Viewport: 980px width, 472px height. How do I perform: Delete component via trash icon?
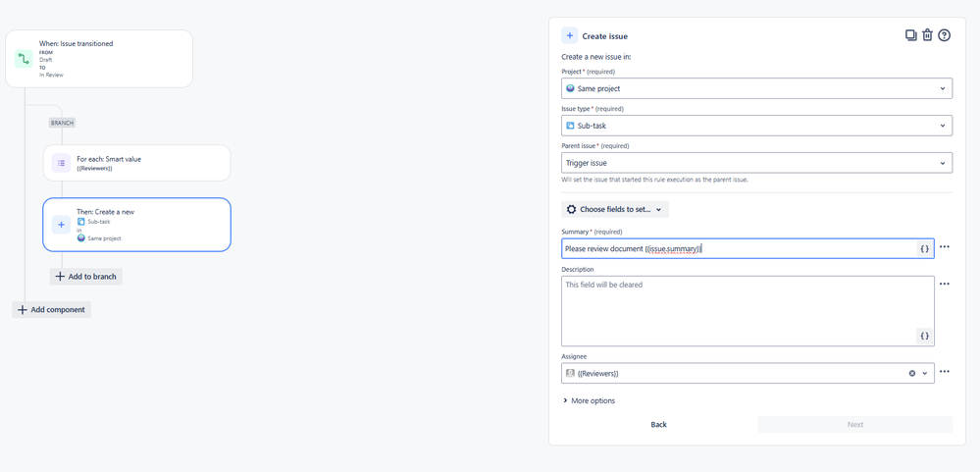927,35
